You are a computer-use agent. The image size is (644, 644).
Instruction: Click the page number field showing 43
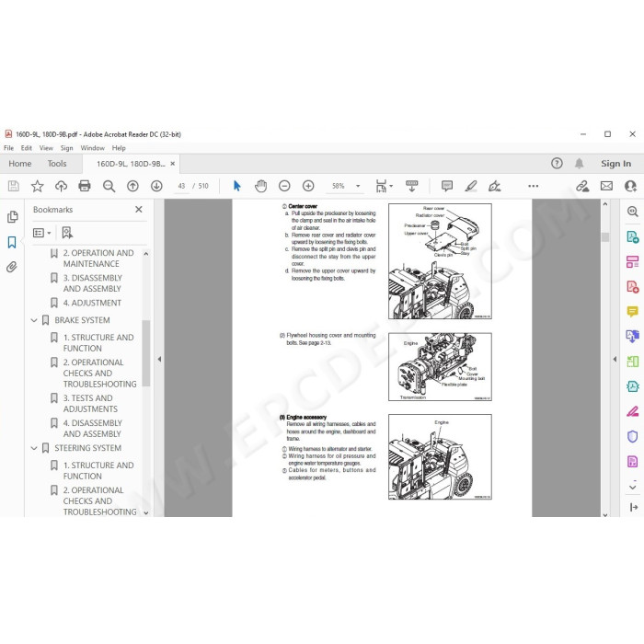click(181, 186)
